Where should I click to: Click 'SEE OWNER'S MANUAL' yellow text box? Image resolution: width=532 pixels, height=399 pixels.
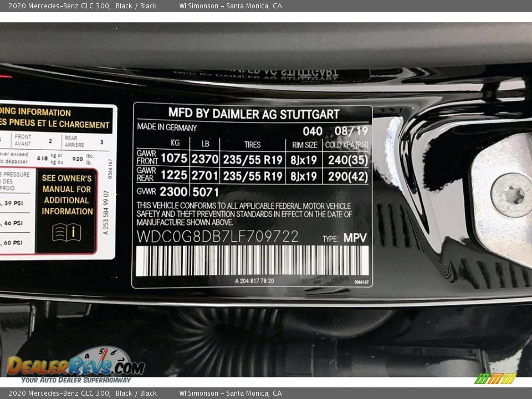tap(67, 195)
